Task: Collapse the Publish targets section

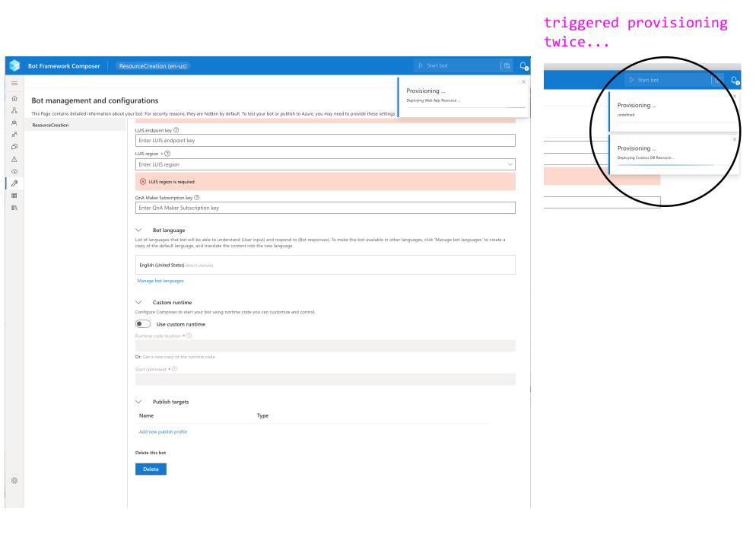Action: pos(138,402)
